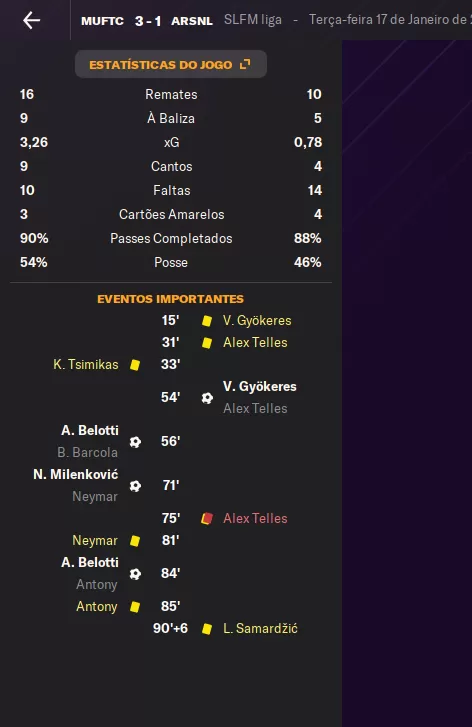Click yellow card icon at 90'+6
The image size is (472, 727).
tap(207, 629)
